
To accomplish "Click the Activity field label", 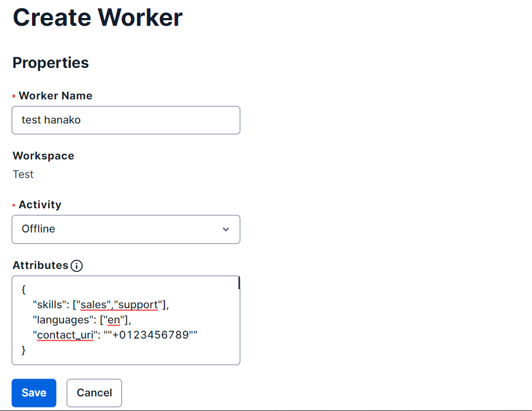I will click(40, 204).
